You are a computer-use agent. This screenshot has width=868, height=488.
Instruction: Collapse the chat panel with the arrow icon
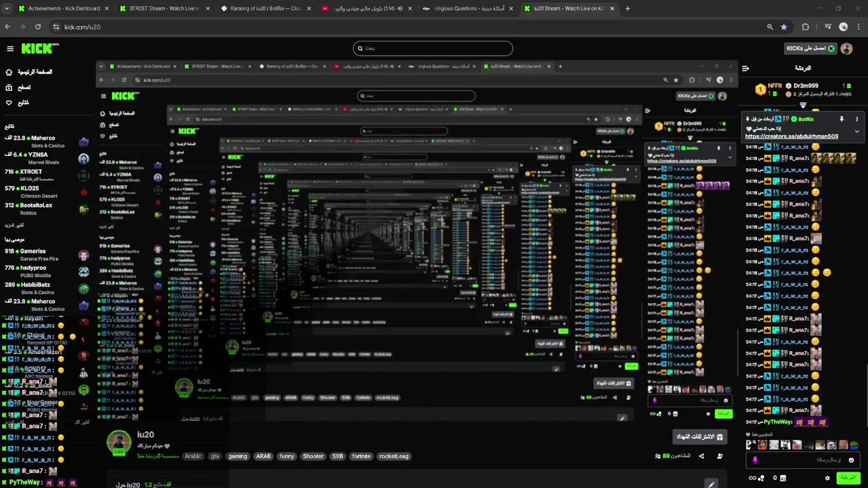coord(745,68)
